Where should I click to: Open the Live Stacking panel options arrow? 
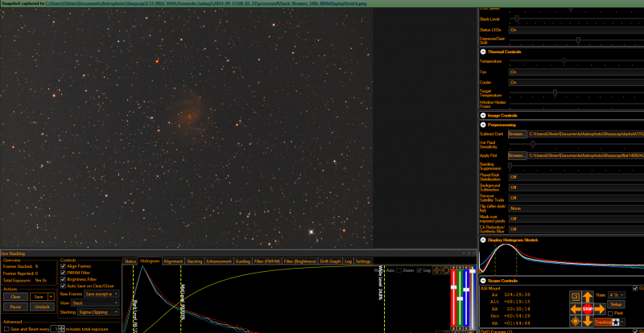point(464,253)
